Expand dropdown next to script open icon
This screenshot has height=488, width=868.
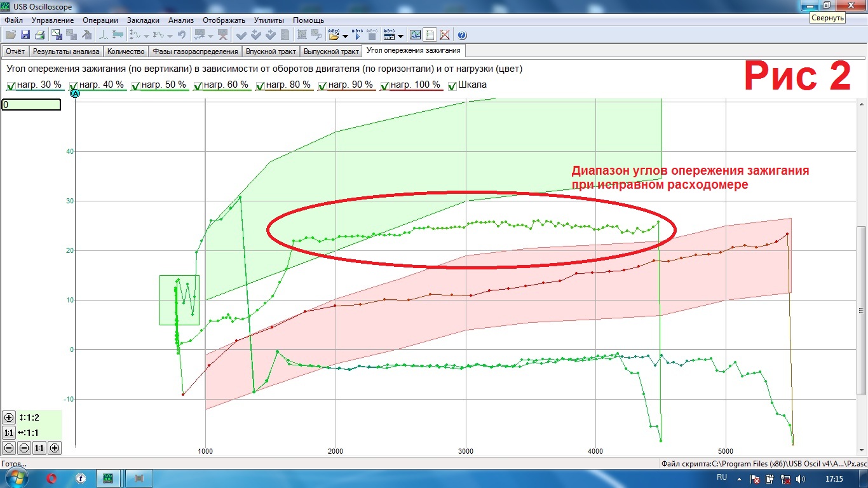pyautogui.click(x=345, y=36)
